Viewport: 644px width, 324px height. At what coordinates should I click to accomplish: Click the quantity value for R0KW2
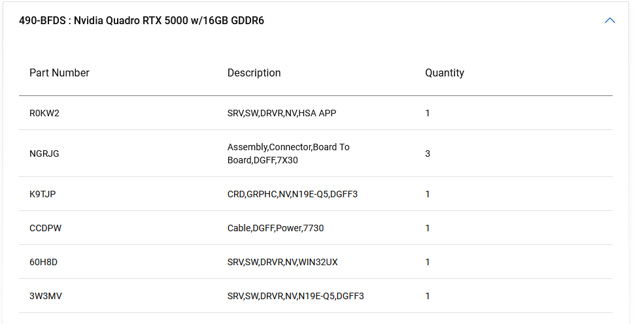pos(428,113)
